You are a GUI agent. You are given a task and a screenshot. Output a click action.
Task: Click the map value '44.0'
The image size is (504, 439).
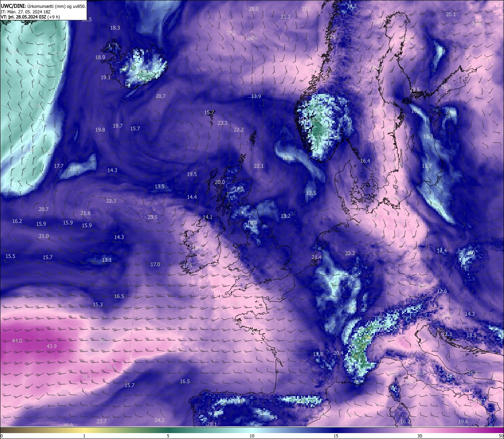pyautogui.click(x=17, y=341)
